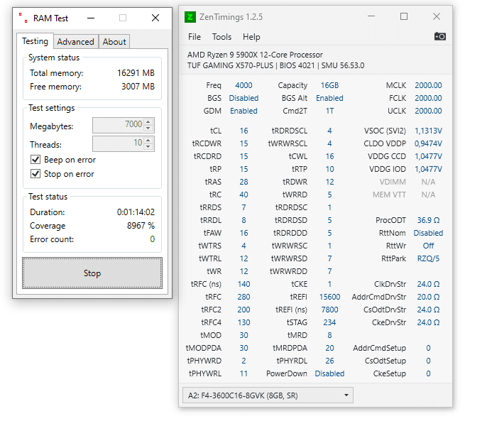
Task: Toggle the Beep on error checkbox
Action: pyautogui.click(x=35, y=160)
